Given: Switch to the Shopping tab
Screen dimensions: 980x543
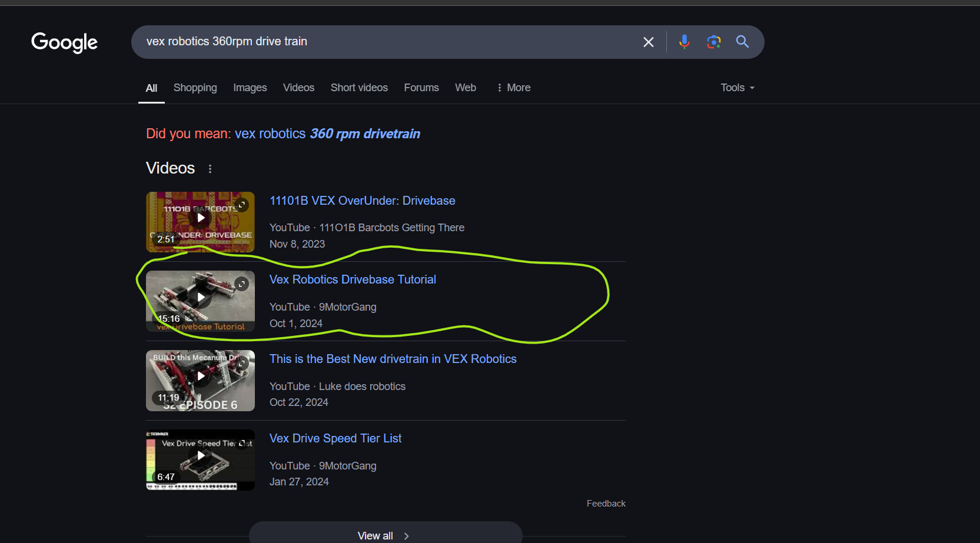Looking at the screenshot, I should (195, 88).
